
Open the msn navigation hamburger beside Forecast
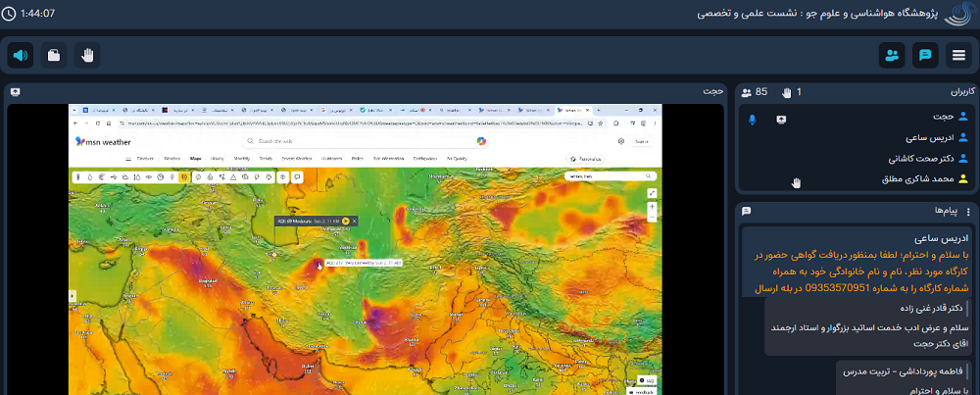click(128, 160)
